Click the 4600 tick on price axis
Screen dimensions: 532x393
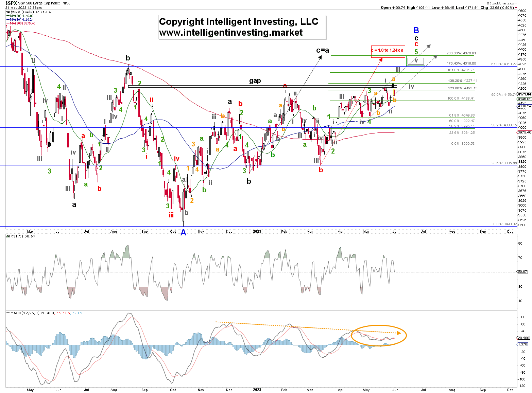click(523, 11)
